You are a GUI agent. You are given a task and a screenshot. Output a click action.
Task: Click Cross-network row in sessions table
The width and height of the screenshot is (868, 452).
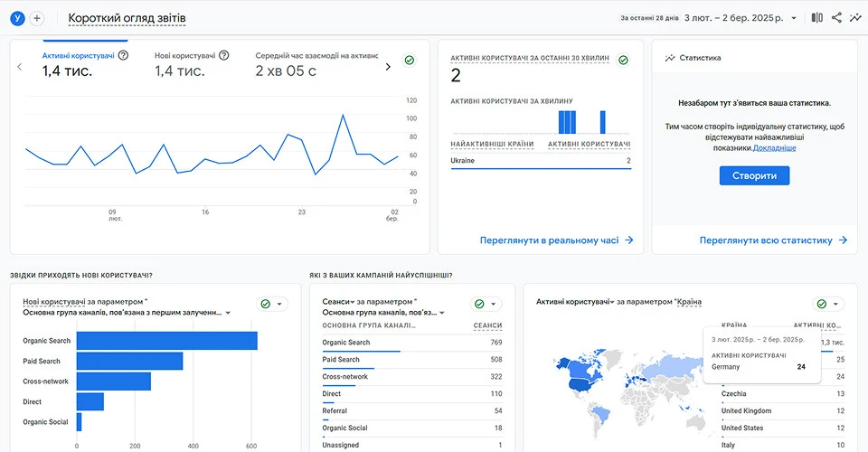(x=412, y=377)
